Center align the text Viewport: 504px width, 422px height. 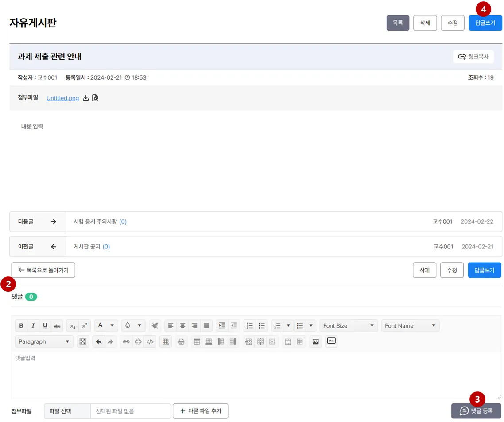pos(182,325)
